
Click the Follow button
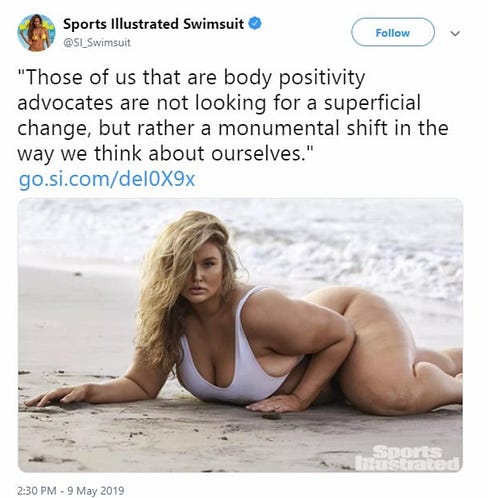click(393, 32)
